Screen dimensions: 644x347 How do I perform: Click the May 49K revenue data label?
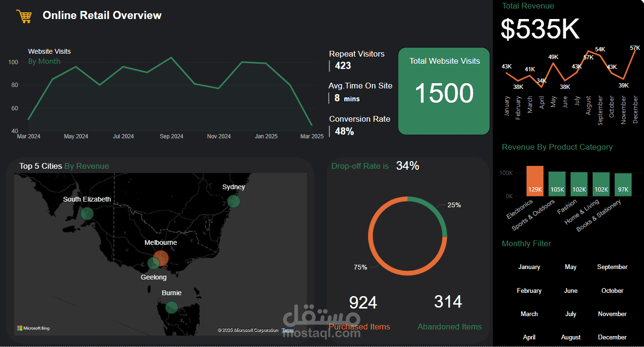[x=553, y=57]
